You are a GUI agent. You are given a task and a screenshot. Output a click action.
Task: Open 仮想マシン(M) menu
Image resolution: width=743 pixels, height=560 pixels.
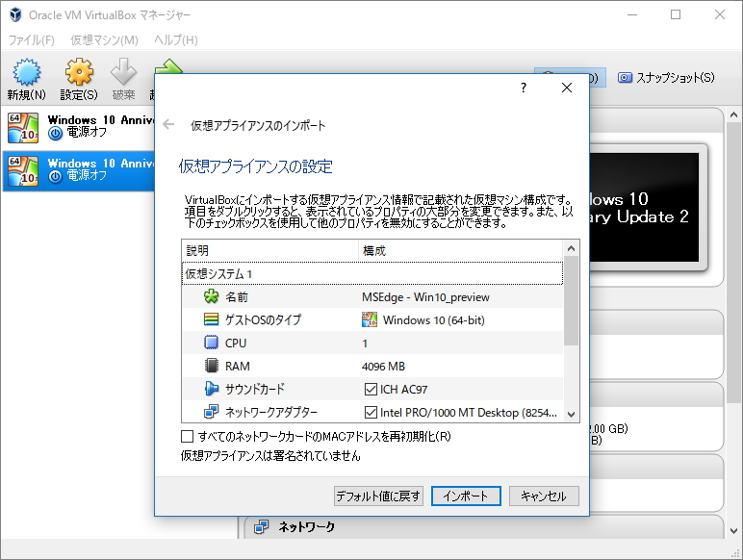104,39
